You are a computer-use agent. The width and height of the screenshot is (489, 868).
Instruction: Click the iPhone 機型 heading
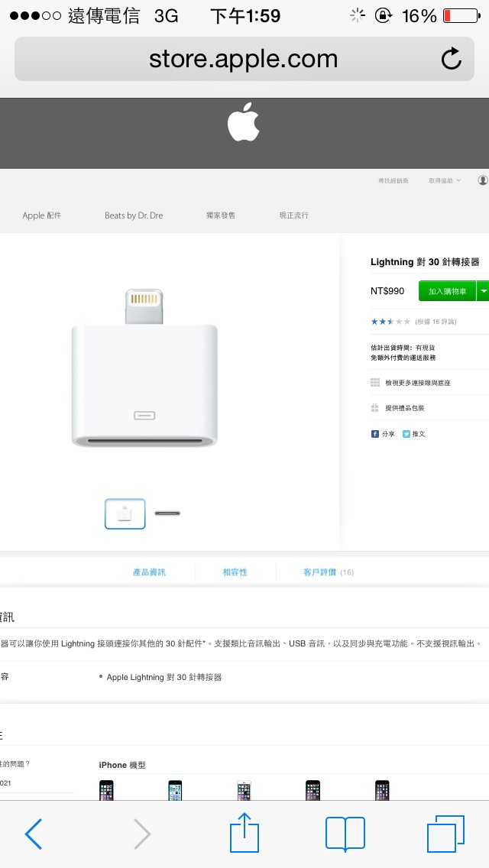point(122,765)
